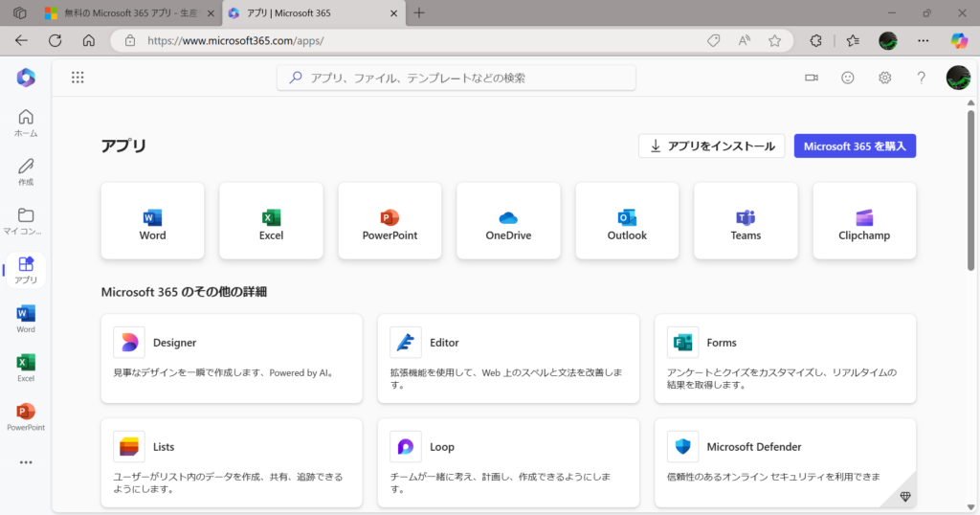The width and height of the screenshot is (980, 515).
Task: Focus the アプリ、ファイル search box
Action: 457,78
